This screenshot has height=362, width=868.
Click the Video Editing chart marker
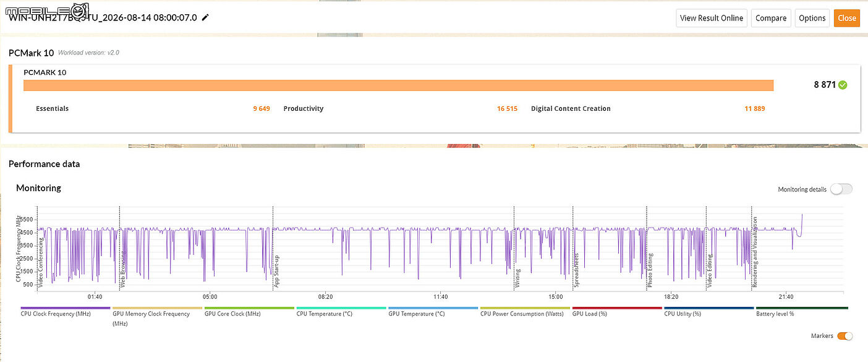click(x=710, y=271)
